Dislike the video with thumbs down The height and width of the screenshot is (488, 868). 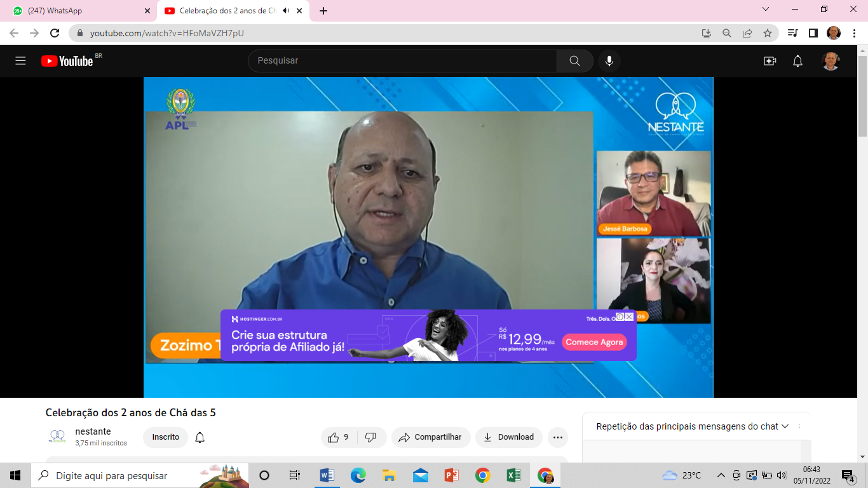pyautogui.click(x=371, y=437)
